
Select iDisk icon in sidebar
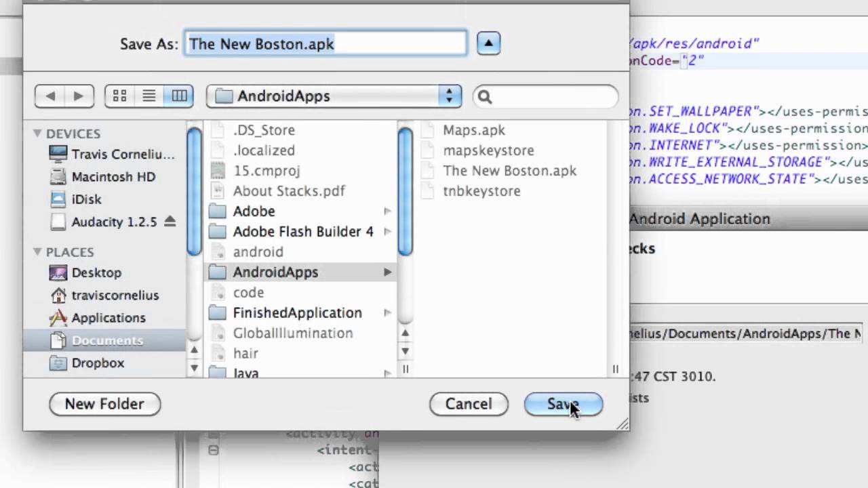tap(58, 199)
